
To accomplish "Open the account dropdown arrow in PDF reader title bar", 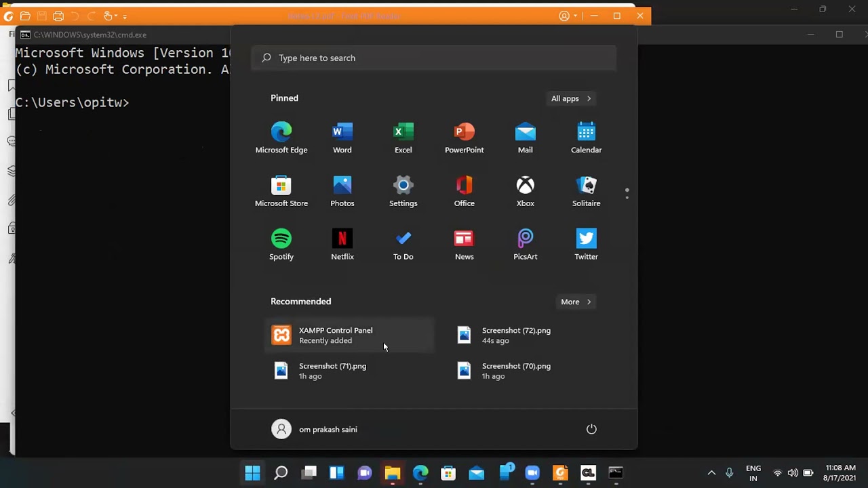I will [x=576, y=16].
